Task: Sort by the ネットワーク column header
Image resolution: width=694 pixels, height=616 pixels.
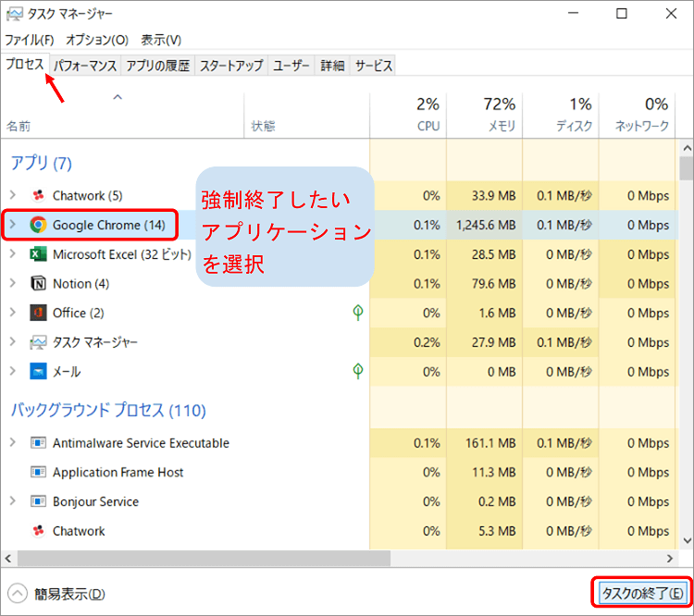Action: 638,116
